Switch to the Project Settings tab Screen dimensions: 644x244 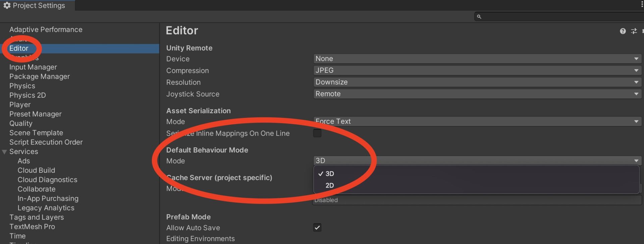point(37,5)
